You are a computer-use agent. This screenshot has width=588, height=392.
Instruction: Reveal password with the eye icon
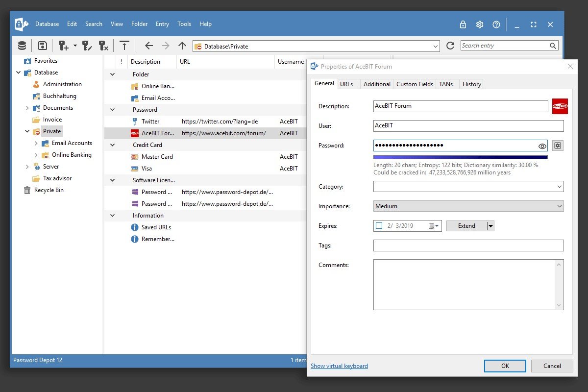[542, 146]
